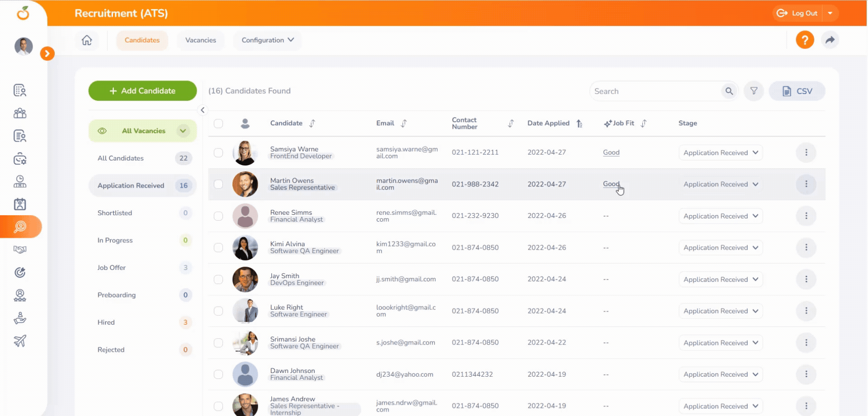The image size is (868, 416).
Task: Click the filter funnel icon
Action: click(754, 91)
